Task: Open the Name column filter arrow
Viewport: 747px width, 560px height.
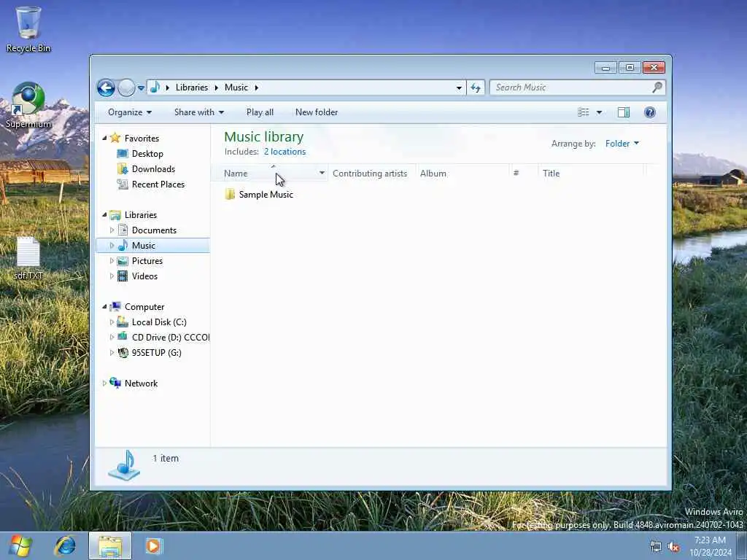Action: [322, 174]
